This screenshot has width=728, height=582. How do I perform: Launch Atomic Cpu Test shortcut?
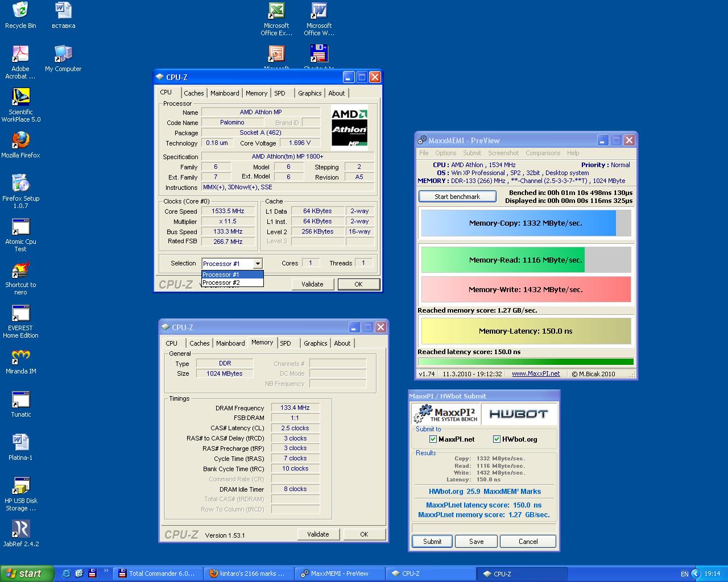point(20,235)
